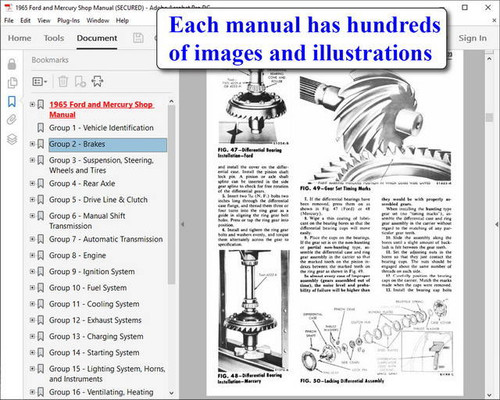The width and height of the screenshot is (500, 400).
Task: Open the Layers panel icon
Action: point(12,139)
